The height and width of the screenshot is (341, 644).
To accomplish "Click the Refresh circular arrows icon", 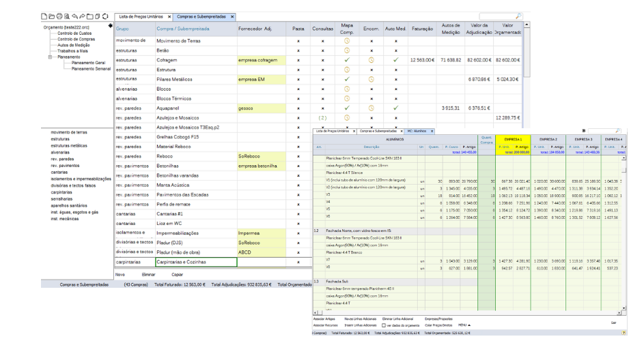I will [105, 16].
